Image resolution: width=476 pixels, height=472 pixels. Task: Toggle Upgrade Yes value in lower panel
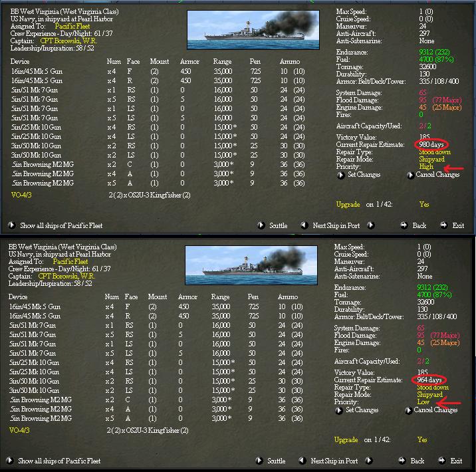422,439
